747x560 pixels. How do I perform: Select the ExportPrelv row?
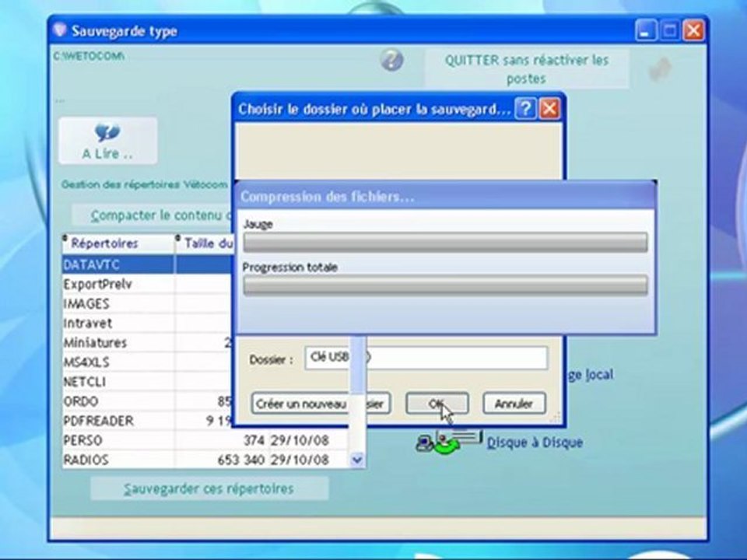coord(147,285)
